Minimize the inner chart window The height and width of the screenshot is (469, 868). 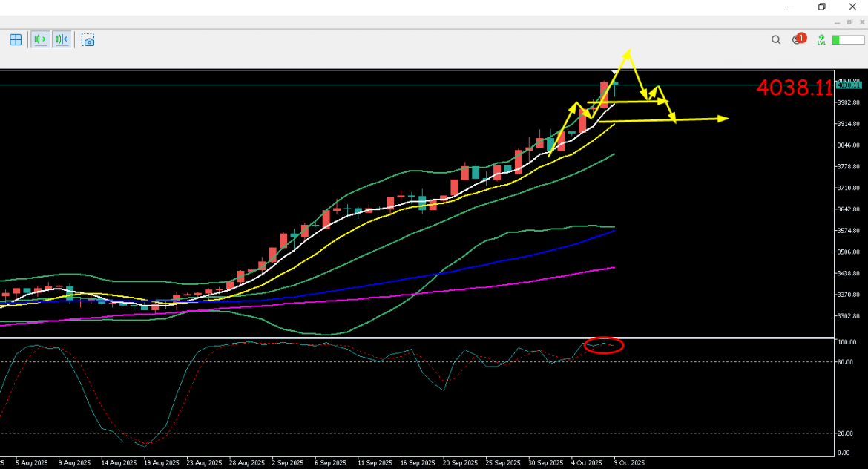coord(836,22)
